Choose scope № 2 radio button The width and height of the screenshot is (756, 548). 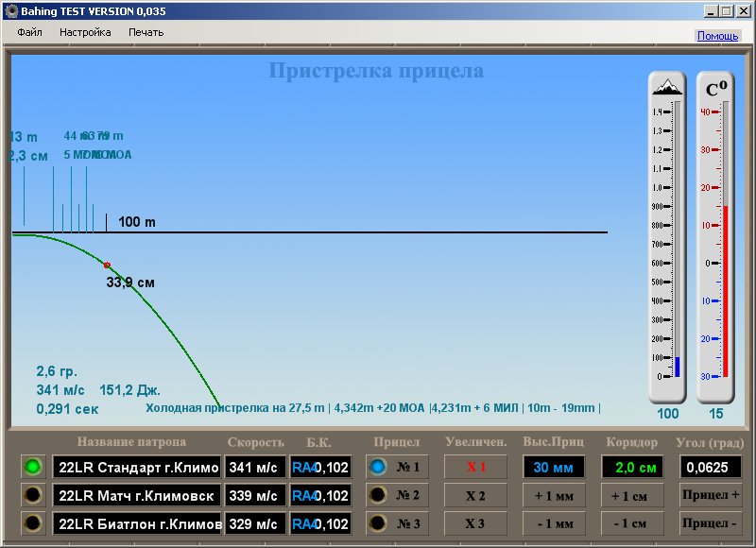378,495
